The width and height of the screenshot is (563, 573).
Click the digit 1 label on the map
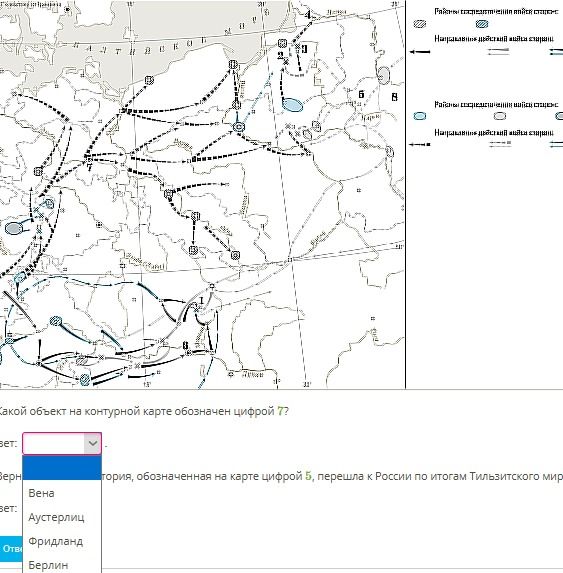201,300
